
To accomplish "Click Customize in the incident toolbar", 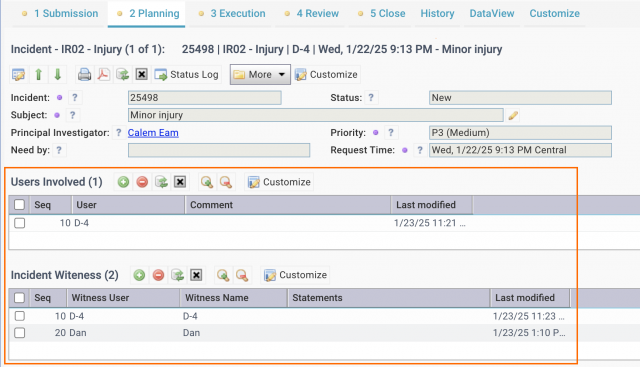I will point(327,75).
